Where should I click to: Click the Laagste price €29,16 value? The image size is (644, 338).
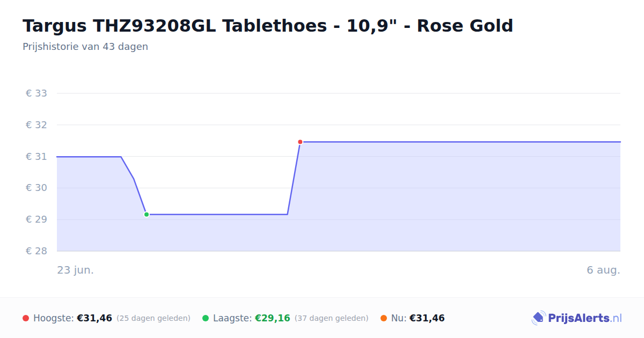click(273, 318)
